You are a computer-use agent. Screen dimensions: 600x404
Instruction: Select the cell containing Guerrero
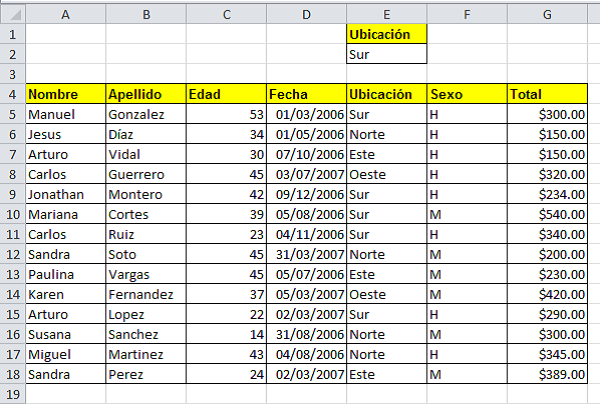pos(145,174)
